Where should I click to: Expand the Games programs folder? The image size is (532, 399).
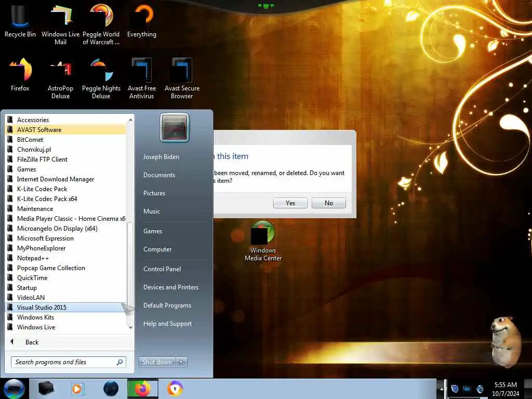pyautogui.click(x=66, y=169)
